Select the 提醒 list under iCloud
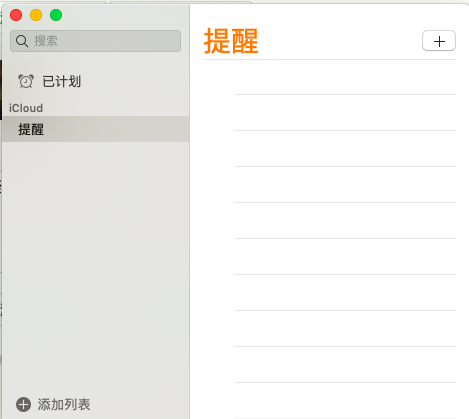The width and height of the screenshot is (469, 419). pos(95,129)
